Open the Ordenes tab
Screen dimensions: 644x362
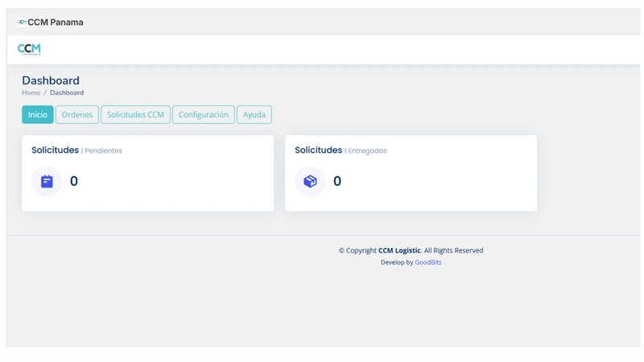76,114
